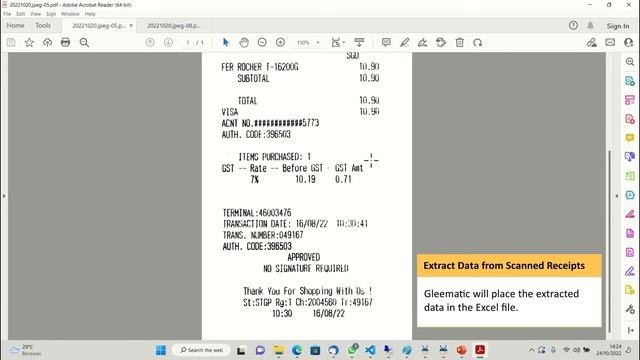Click the delete trash icon
640x360 pixels.
pos(460,42)
